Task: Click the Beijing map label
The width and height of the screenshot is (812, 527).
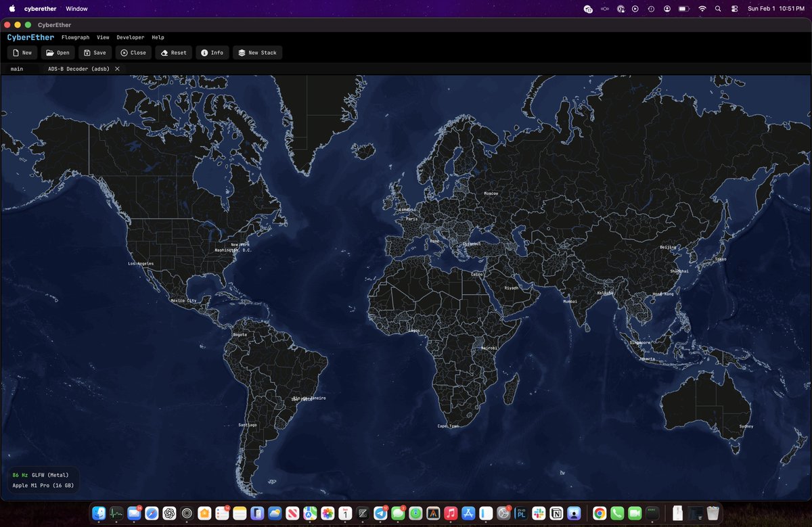Action: (x=668, y=248)
